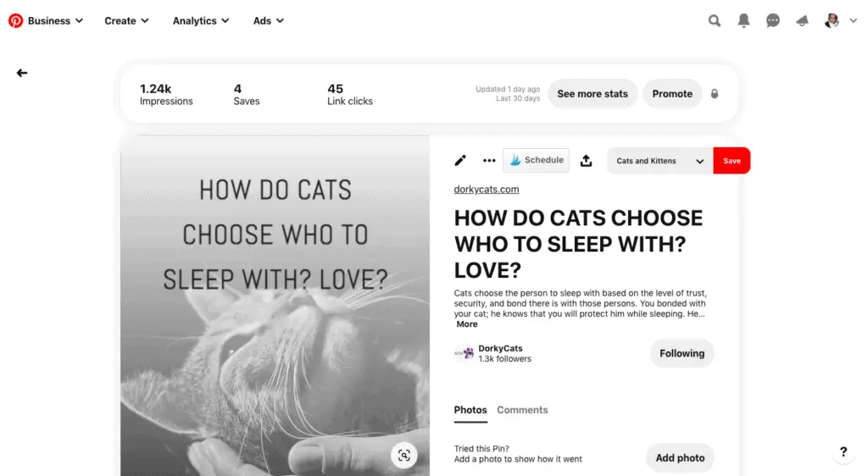Open the profile avatar
868x476 pixels.
[832, 21]
